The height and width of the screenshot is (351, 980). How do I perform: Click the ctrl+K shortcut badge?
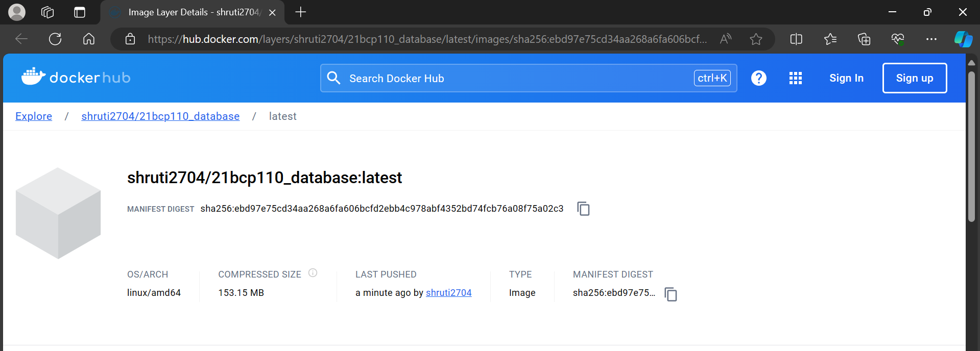pyautogui.click(x=712, y=78)
